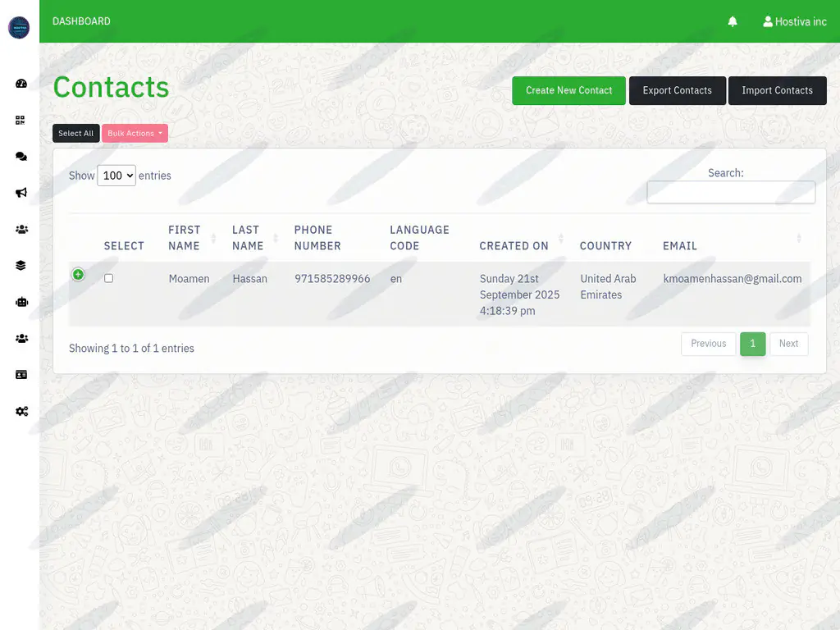Open the settings gears sidebar icon

click(21, 411)
